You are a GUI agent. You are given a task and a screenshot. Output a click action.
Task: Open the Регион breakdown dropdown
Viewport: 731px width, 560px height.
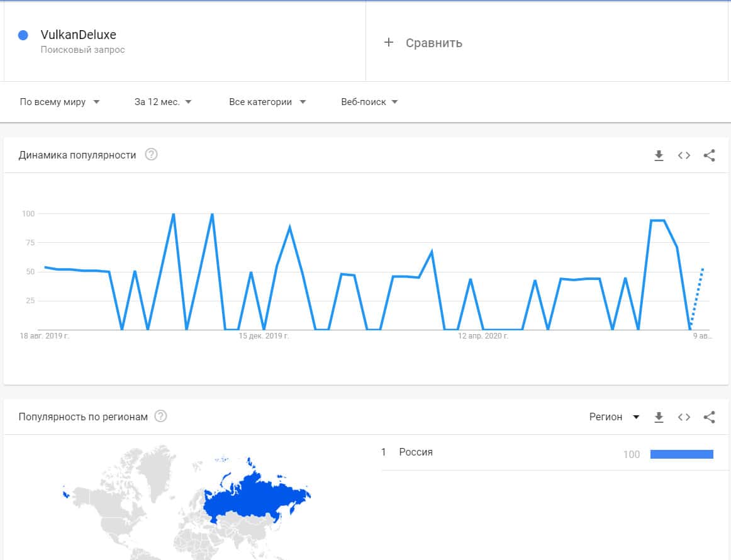click(x=614, y=417)
